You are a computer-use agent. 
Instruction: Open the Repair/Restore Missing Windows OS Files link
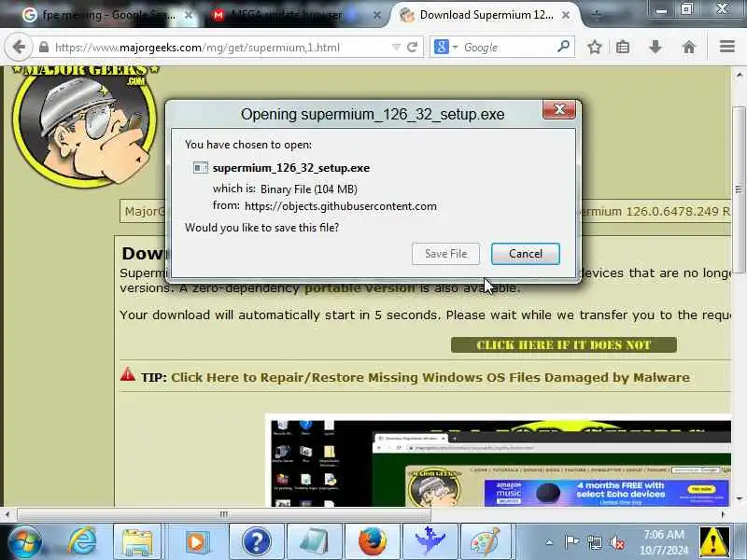pyautogui.click(x=430, y=378)
